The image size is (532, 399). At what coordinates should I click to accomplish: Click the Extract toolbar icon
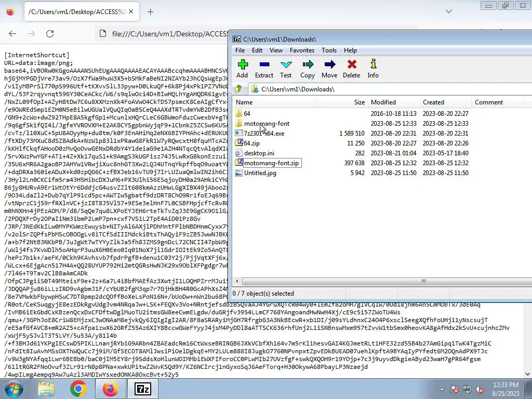[264, 64]
